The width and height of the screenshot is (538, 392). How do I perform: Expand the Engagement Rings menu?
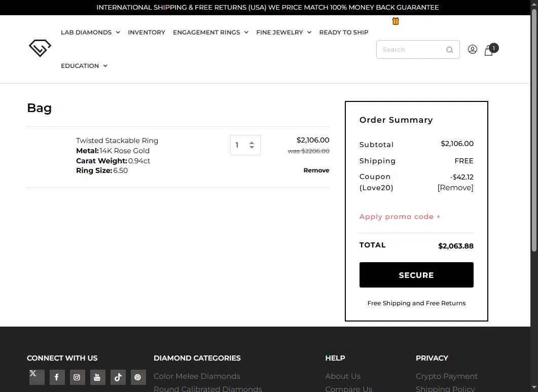point(210,32)
